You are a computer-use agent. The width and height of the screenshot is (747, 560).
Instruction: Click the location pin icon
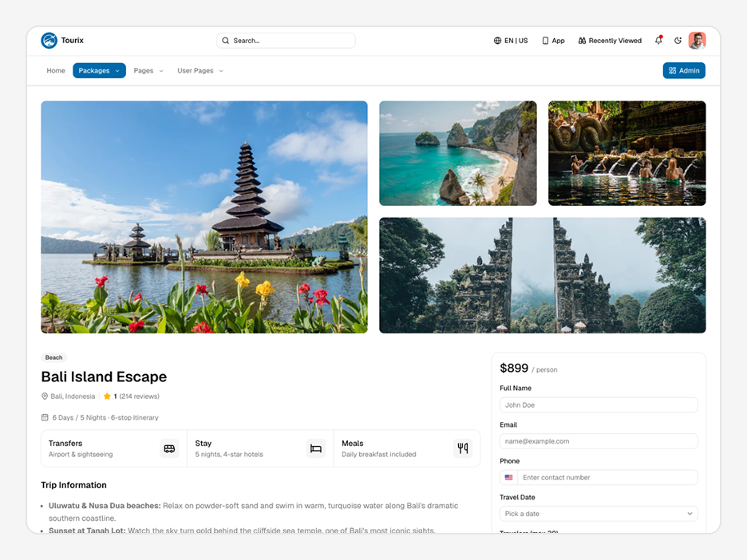(45, 396)
